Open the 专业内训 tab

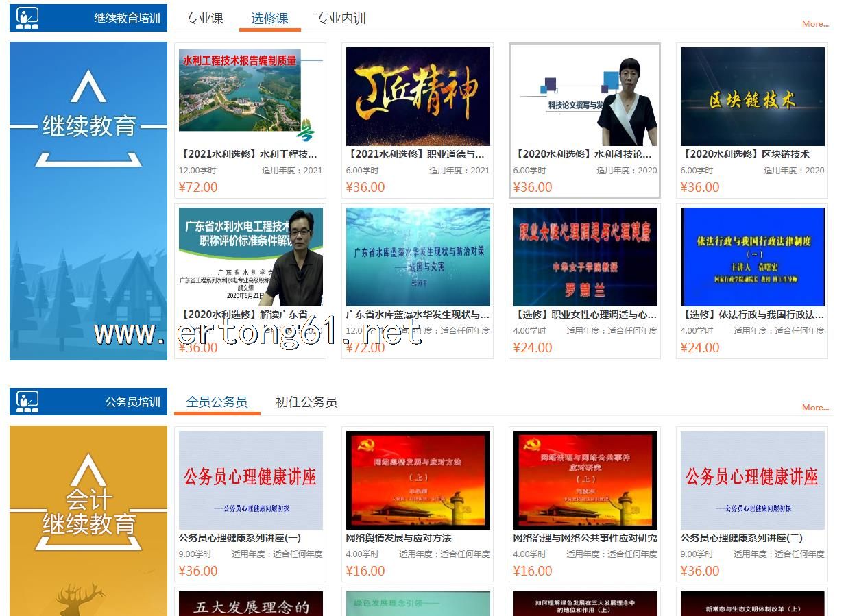pos(341,19)
